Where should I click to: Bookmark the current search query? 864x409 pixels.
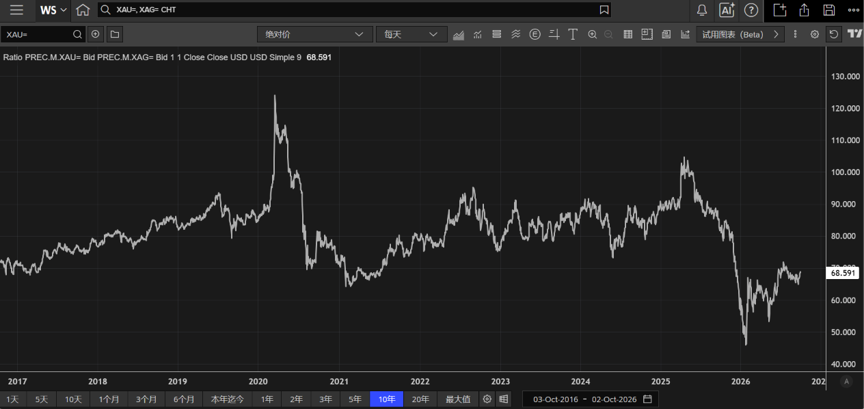[x=604, y=10]
